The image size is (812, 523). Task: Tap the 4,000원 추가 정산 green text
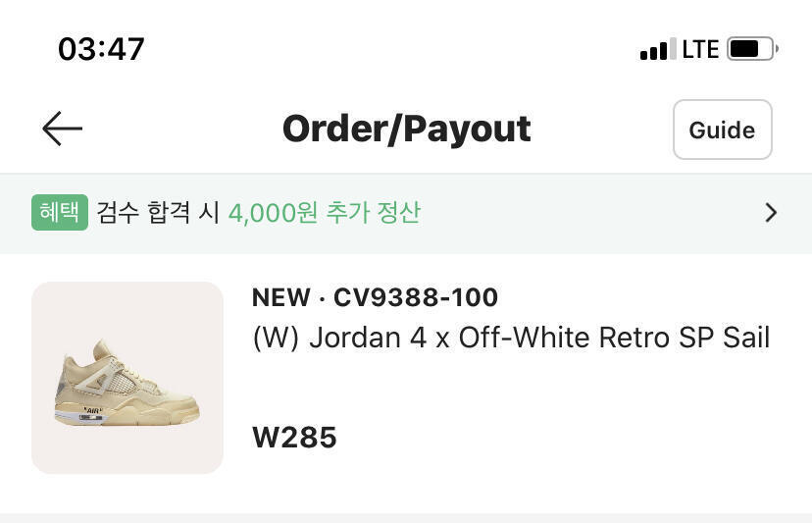(x=324, y=213)
